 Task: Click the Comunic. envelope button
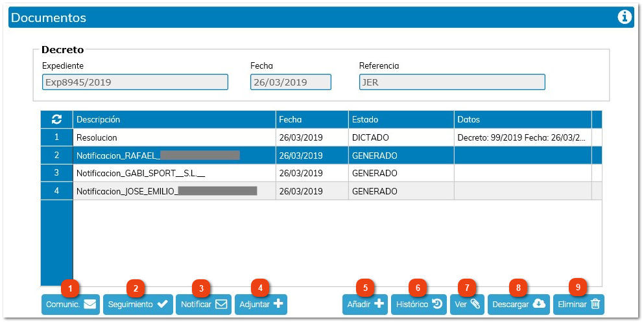click(71, 305)
